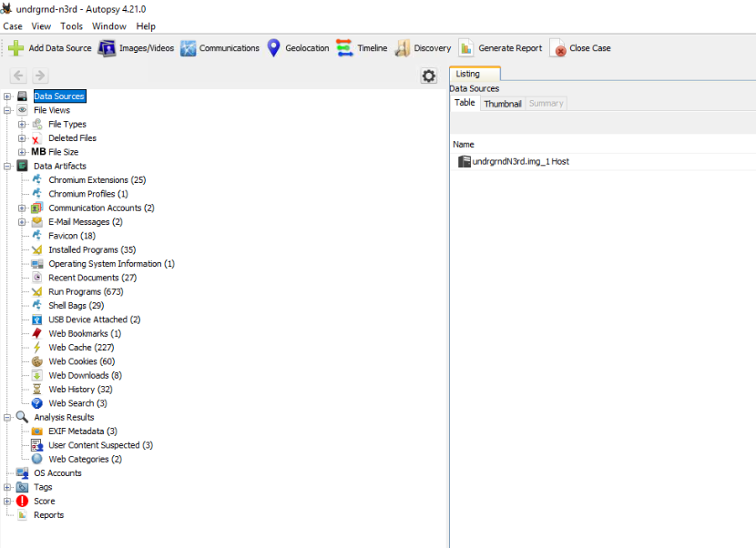This screenshot has width=756, height=548.
Task: Click the Summary tab
Action: 546,104
